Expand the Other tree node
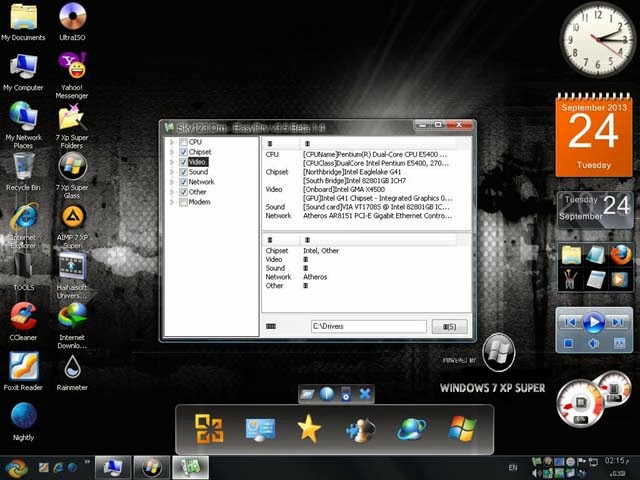This screenshot has width=640, height=480. 172,192
